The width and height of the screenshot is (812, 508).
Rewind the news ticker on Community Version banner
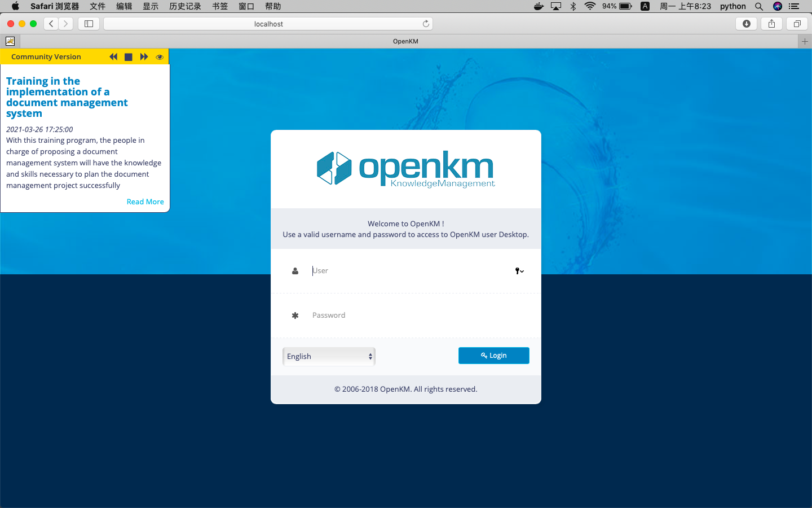(113, 56)
